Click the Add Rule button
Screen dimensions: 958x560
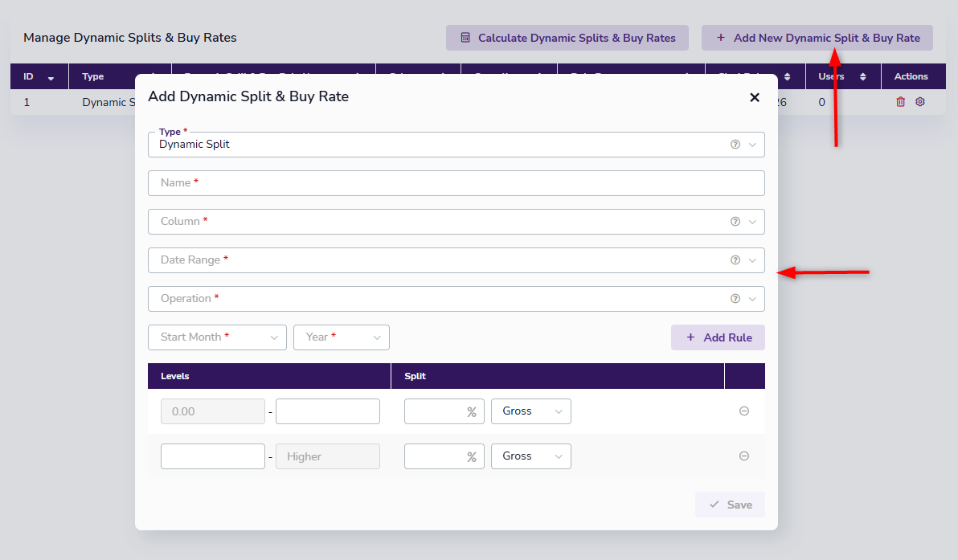point(718,337)
